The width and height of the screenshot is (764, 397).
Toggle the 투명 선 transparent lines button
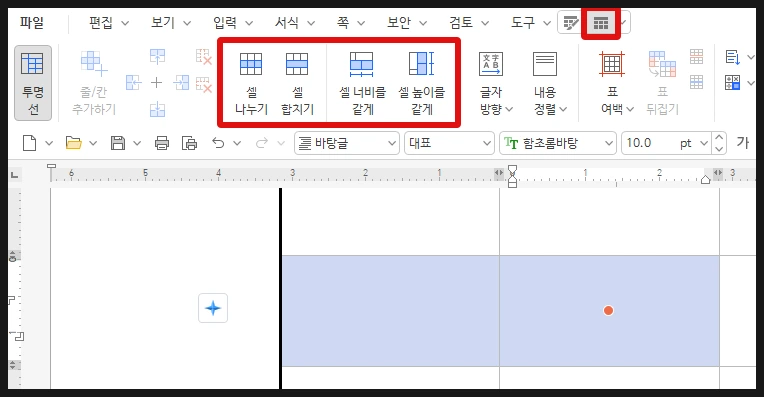33,83
